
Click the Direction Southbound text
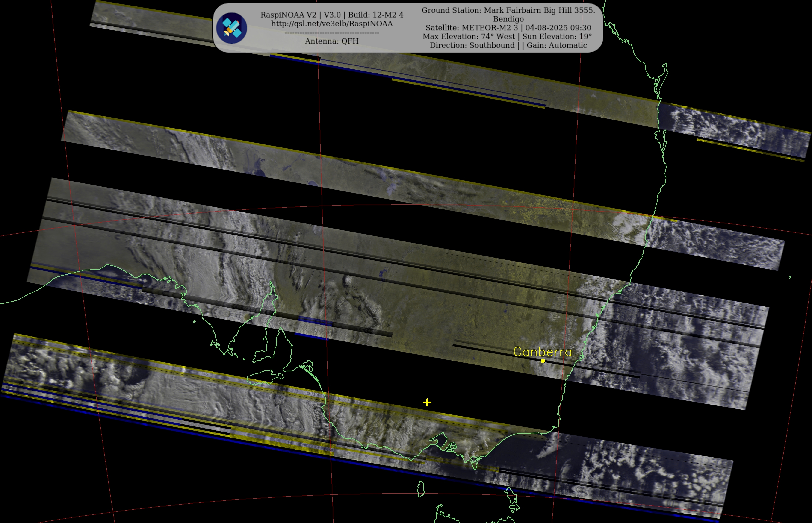(x=472, y=46)
